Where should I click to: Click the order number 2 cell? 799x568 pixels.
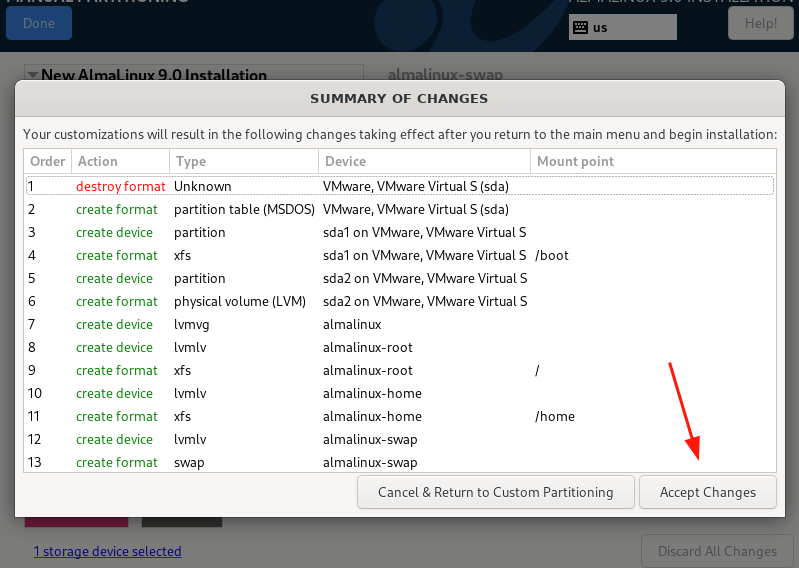pyautogui.click(x=32, y=209)
